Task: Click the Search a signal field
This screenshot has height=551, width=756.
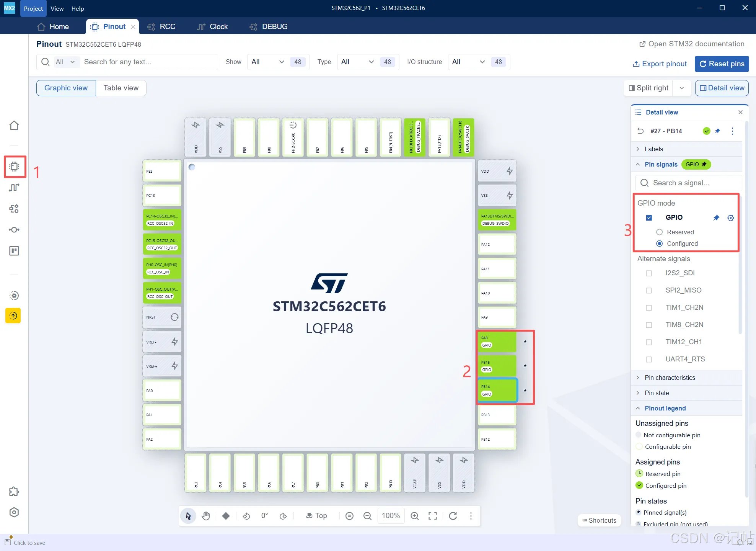Action: [x=689, y=183]
